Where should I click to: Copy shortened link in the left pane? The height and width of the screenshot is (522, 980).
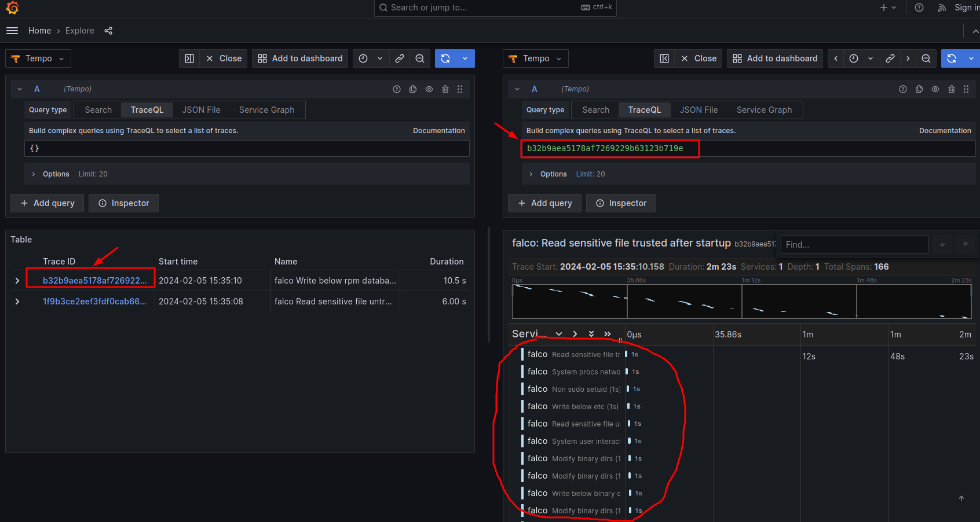[400, 58]
